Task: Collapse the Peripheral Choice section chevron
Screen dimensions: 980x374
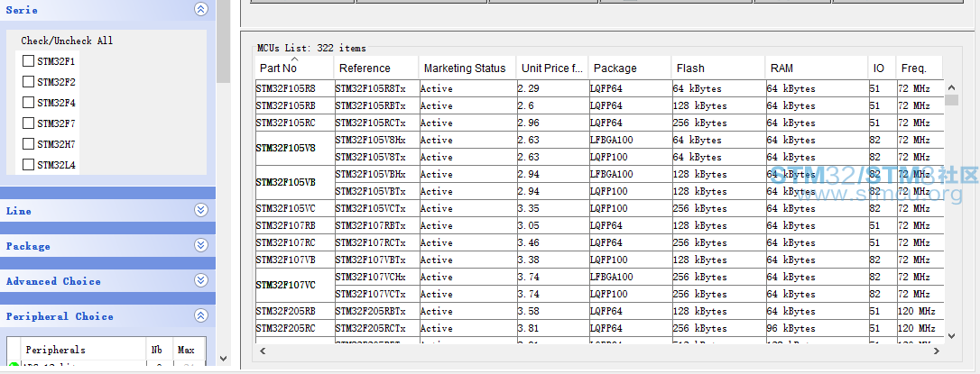Action: coord(200,316)
